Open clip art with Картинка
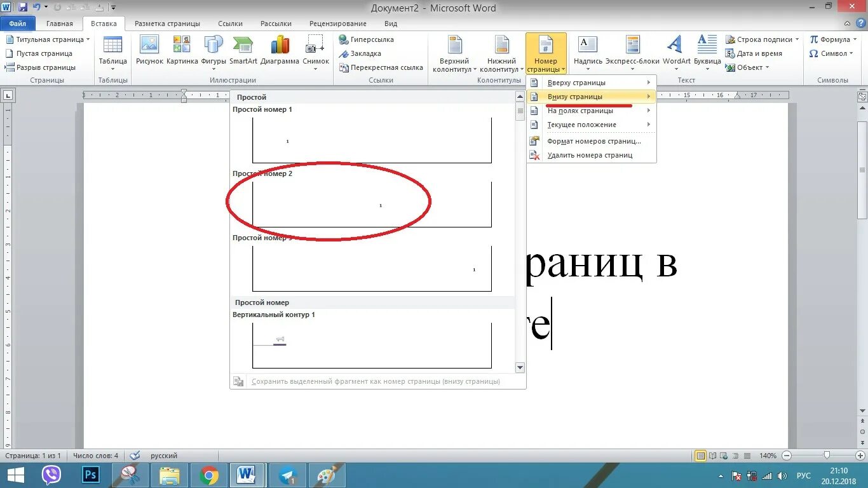 182,51
